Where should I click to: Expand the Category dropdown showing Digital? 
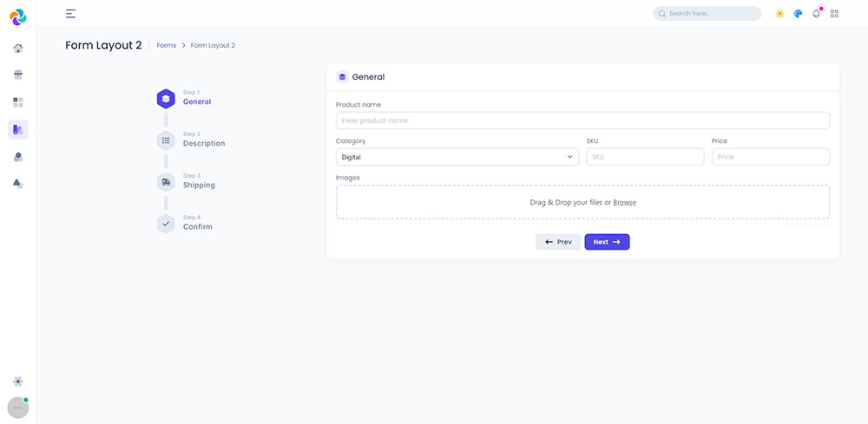click(457, 157)
